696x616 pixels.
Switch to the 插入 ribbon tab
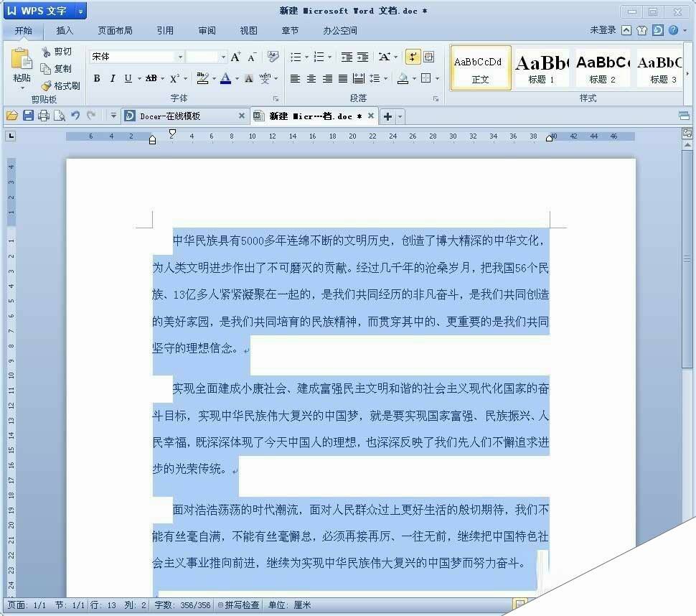65,31
